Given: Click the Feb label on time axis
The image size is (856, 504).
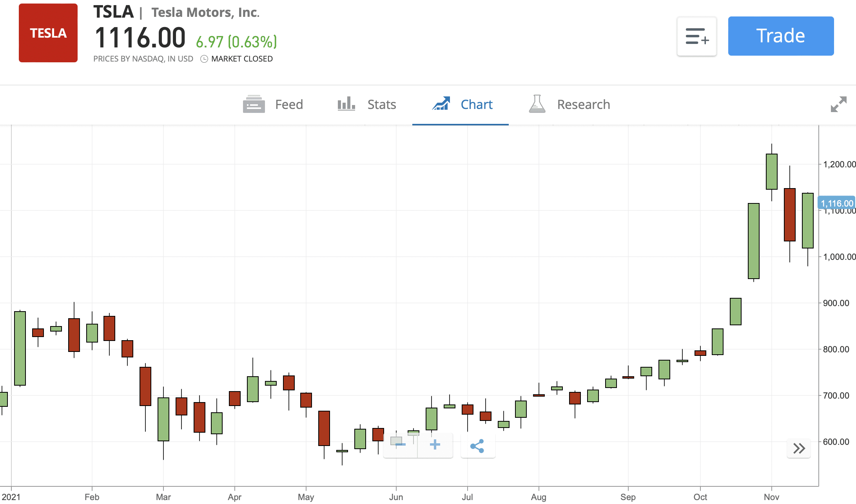Looking at the screenshot, I should [92, 497].
